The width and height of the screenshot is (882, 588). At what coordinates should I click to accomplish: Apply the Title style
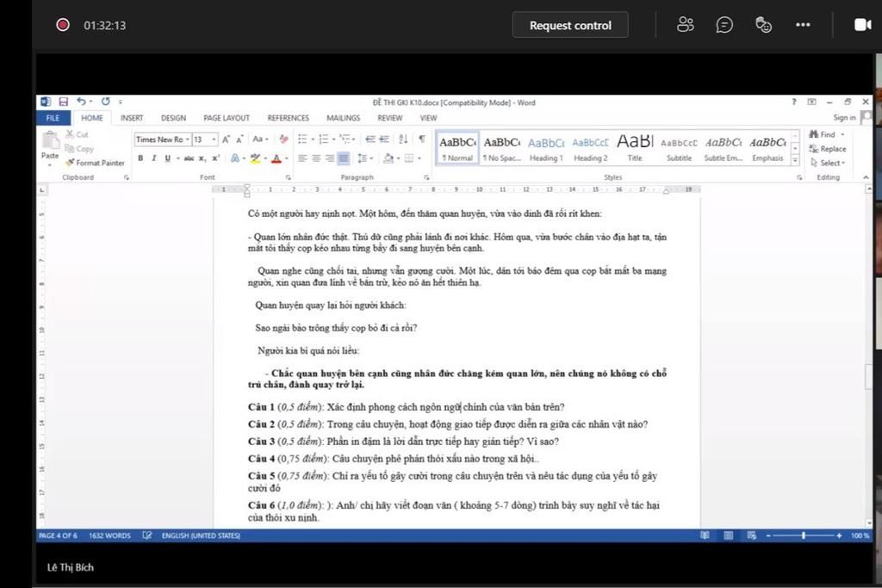tap(635, 149)
